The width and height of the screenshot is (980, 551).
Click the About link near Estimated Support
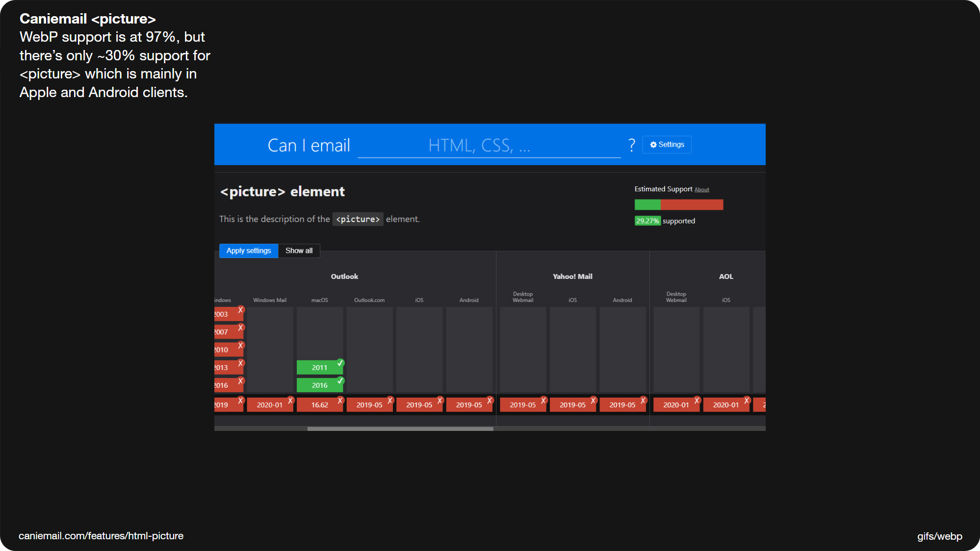coord(701,190)
